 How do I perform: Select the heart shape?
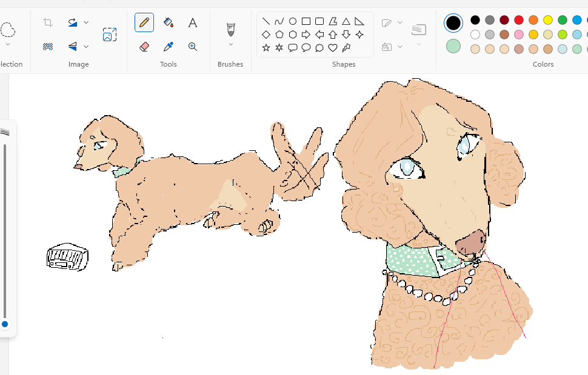pos(333,47)
